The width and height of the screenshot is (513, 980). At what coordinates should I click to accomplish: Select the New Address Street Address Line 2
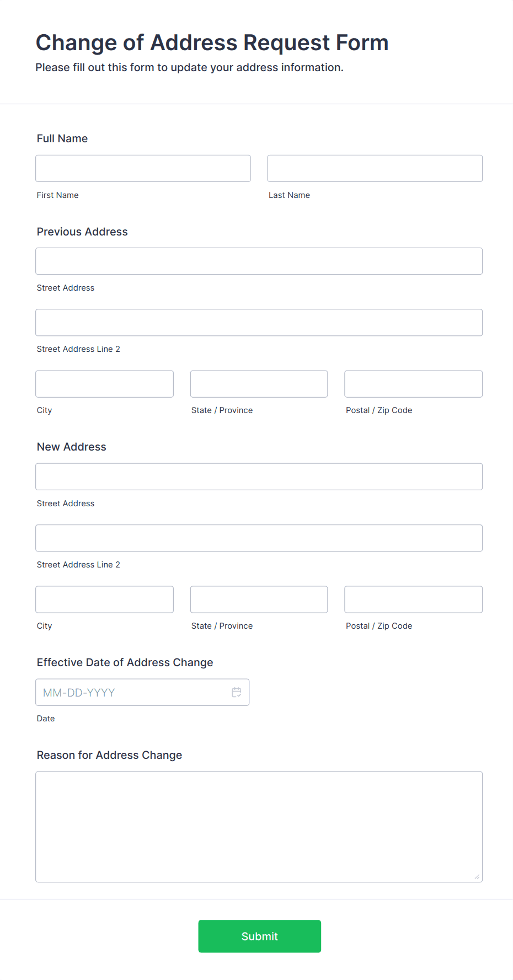coord(259,538)
